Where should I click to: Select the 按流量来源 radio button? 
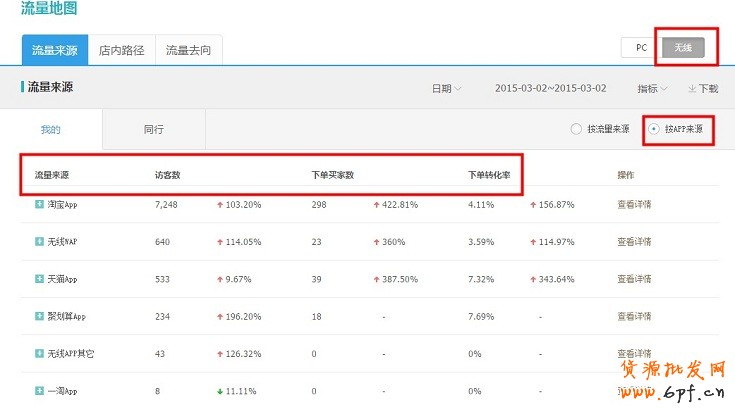click(x=575, y=129)
